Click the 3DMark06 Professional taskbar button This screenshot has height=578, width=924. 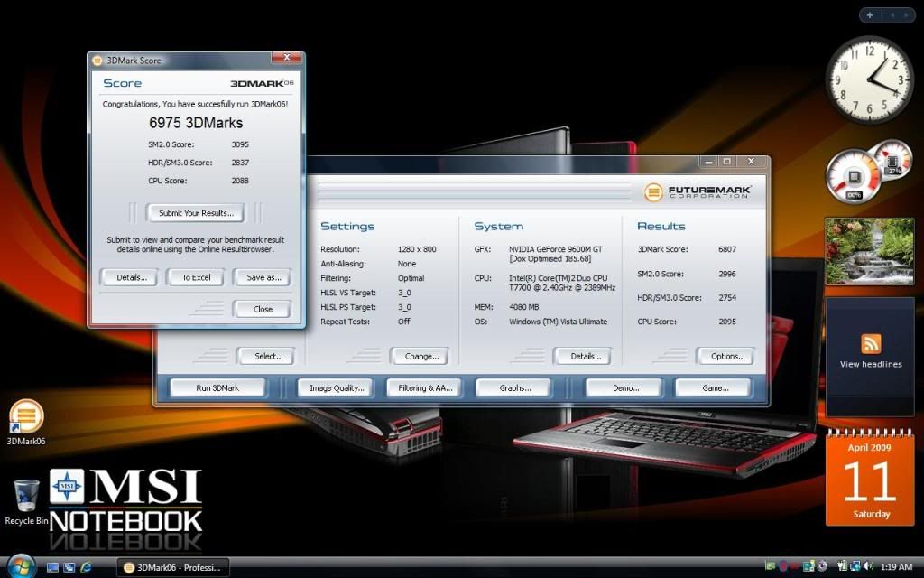[172, 567]
